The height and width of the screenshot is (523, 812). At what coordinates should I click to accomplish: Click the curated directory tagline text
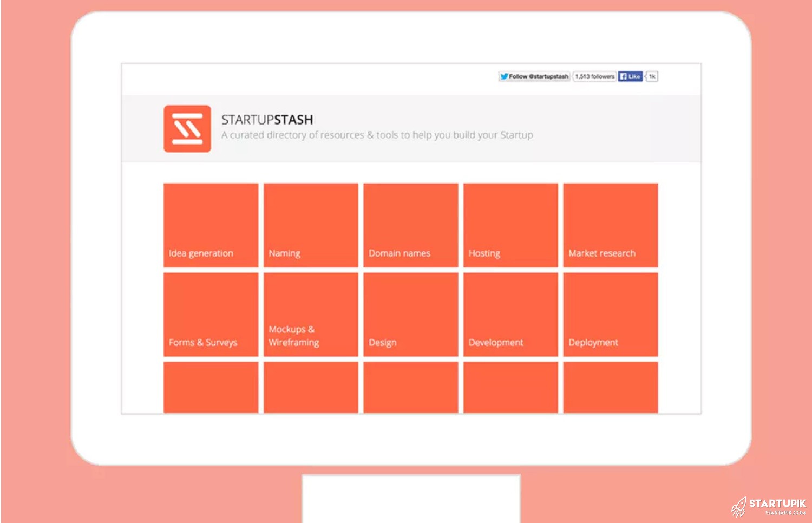(377, 135)
